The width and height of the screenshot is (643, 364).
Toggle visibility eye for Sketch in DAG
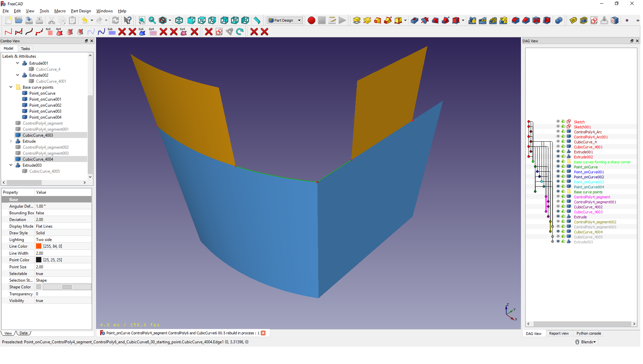558,122
